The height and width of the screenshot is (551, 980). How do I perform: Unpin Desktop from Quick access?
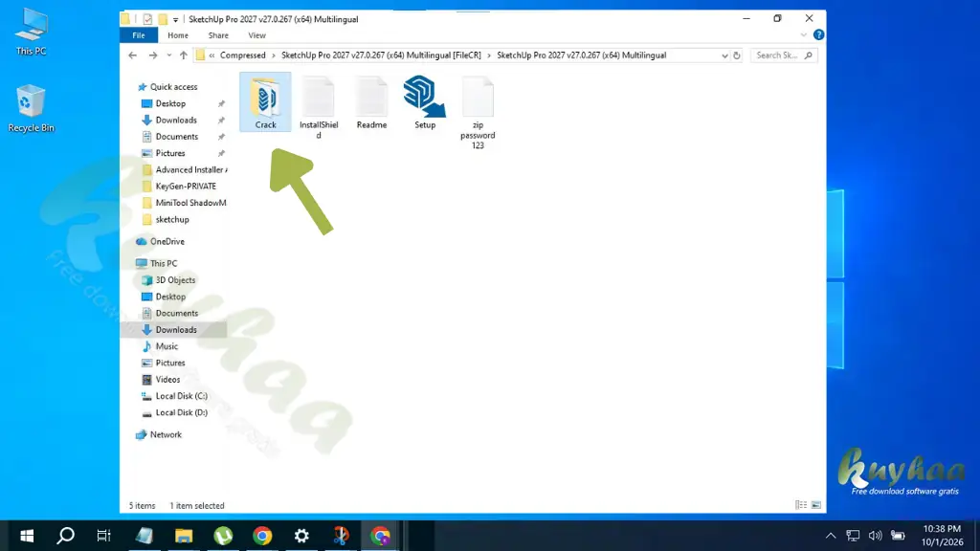point(221,103)
